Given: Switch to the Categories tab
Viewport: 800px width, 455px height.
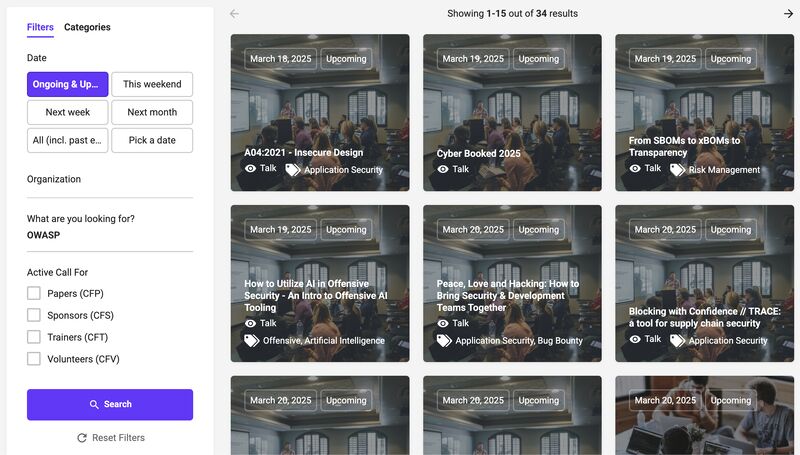Looking at the screenshot, I should coord(87,27).
